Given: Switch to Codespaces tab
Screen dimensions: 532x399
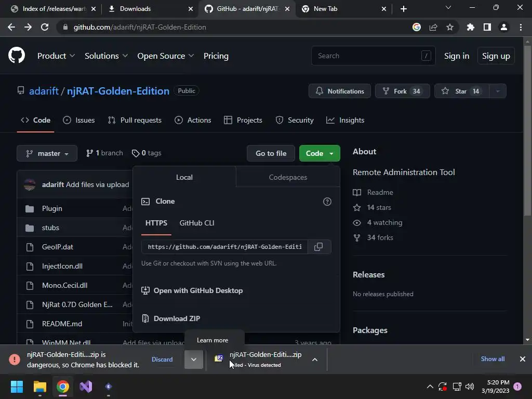Looking at the screenshot, I should coord(288,177).
